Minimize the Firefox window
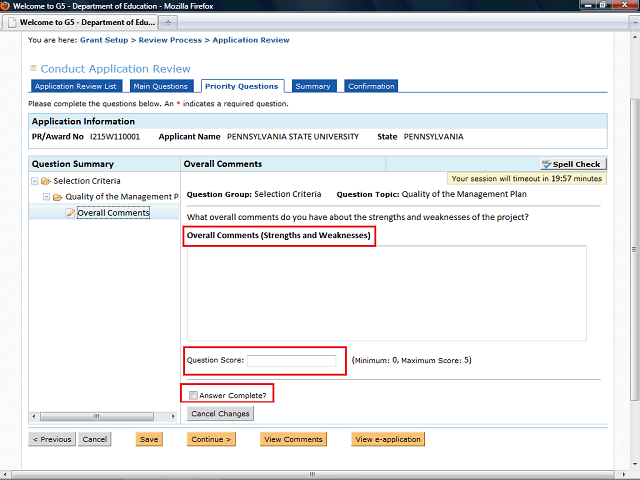This screenshot has width=640, height=480. pyautogui.click(x=588, y=5)
